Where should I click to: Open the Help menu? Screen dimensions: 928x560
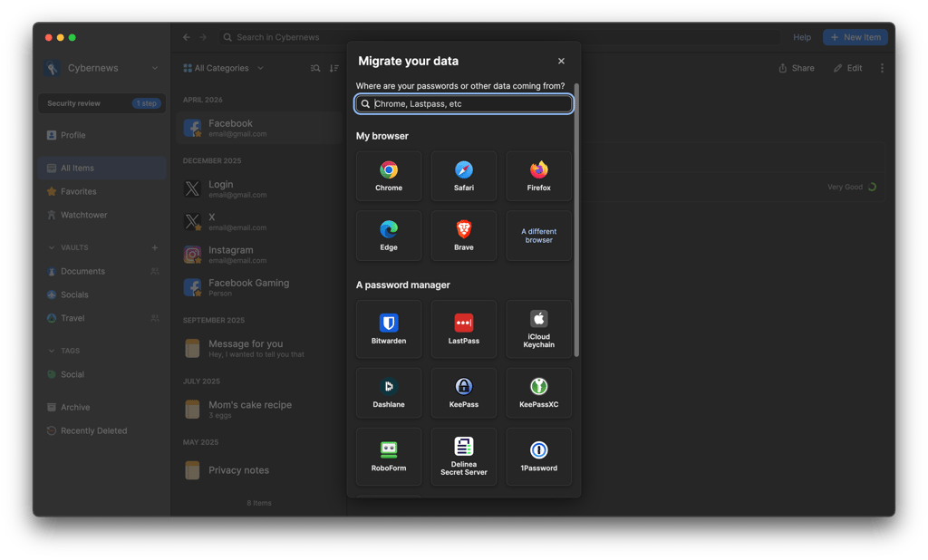pos(802,37)
